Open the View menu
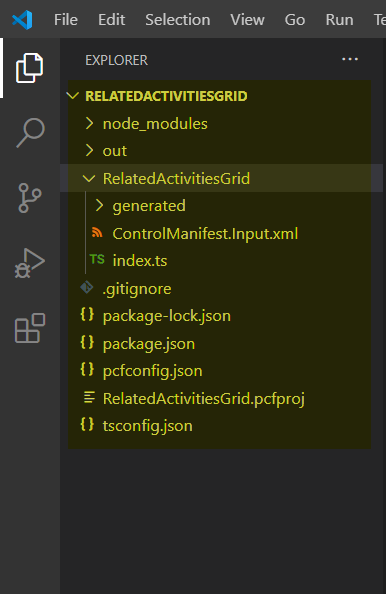386x594 pixels. click(x=247, y=20)
